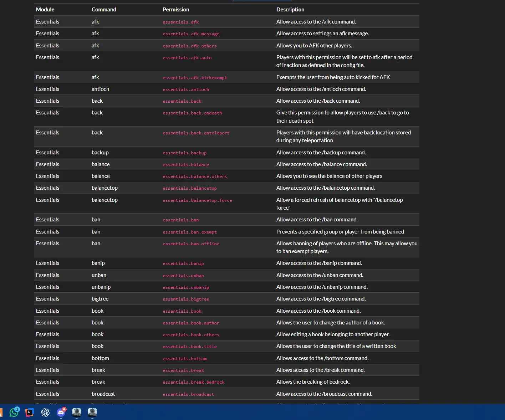Click the Description column header
Image resolution: width=505 pixels, height=420 pixels.
tap(290, 10)
